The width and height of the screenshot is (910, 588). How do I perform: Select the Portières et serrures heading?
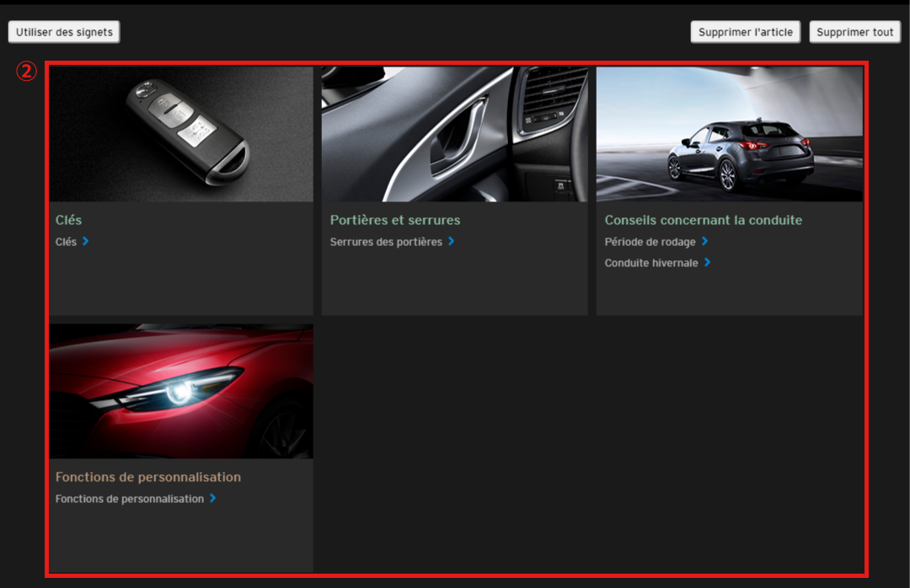coord(395,220)
